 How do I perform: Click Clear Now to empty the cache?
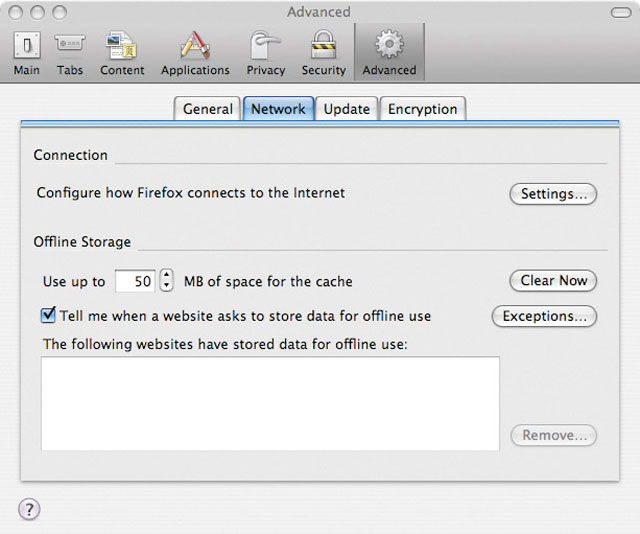click(553, 280)
